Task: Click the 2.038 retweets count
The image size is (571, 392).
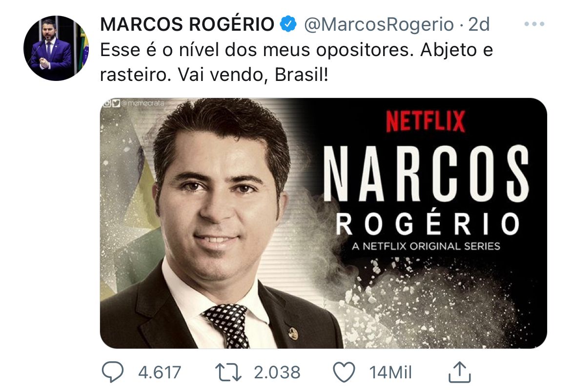Action: click(x=277, y=372)
